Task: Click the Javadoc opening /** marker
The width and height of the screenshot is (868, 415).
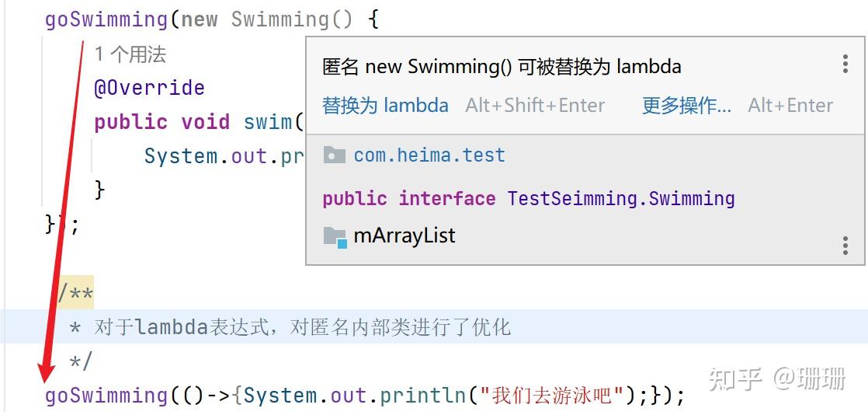Action: pyautogui.click(x=76, y=294)
